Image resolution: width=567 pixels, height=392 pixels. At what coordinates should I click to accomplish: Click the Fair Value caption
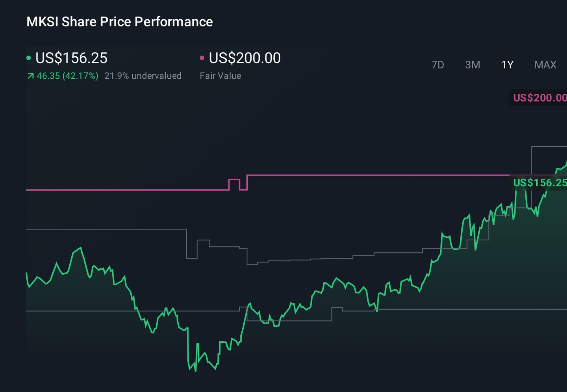point(220,76)
